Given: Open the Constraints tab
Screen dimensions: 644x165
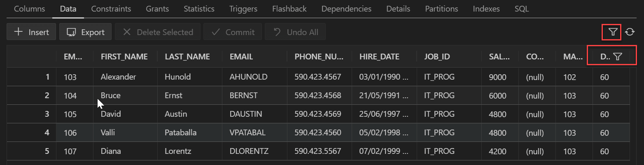Looking at the screenshot, I should click(111, 9).
